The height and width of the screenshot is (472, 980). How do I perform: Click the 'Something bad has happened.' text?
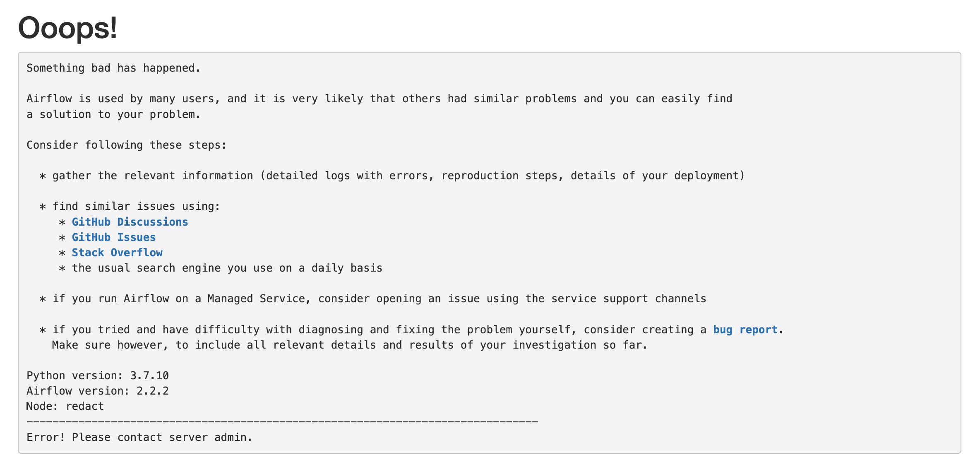tap(113, 68)
